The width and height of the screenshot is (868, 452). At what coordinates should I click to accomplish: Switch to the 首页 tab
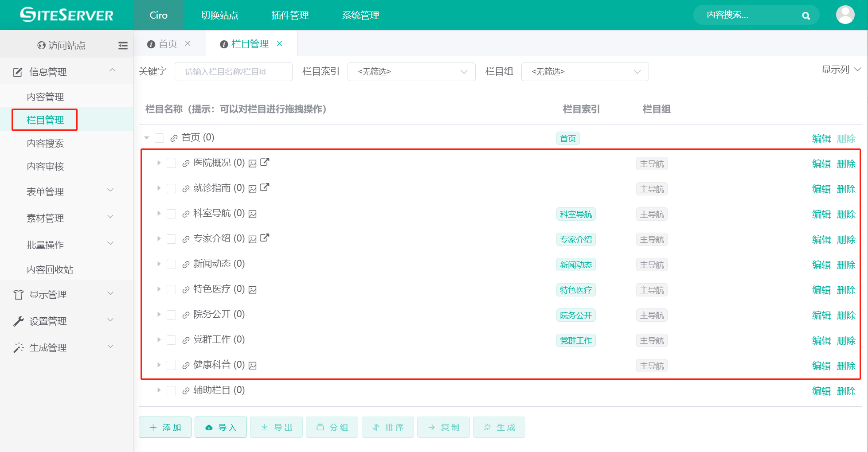pos(168,43)
